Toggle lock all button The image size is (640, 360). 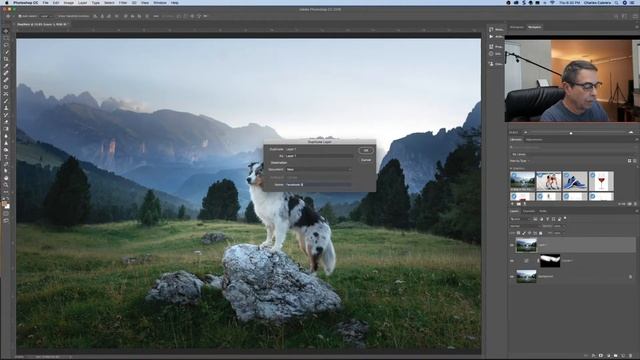[x=541, y=233]
